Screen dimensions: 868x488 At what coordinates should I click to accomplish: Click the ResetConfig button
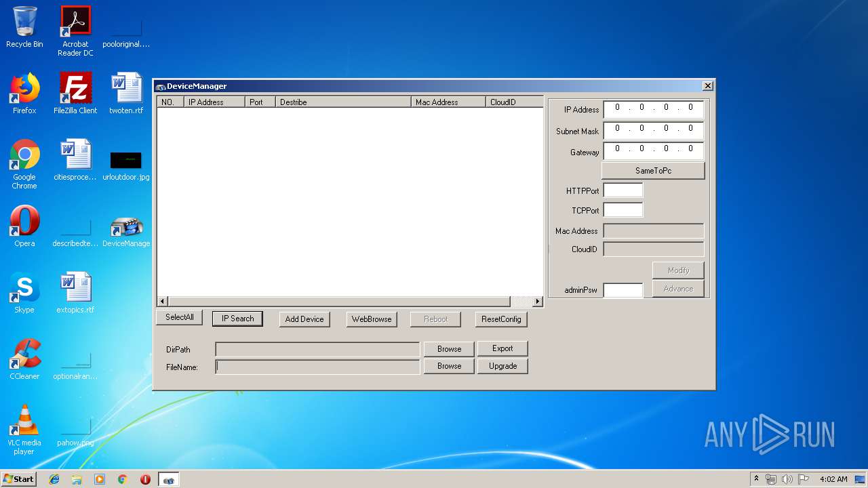point(502,319)
